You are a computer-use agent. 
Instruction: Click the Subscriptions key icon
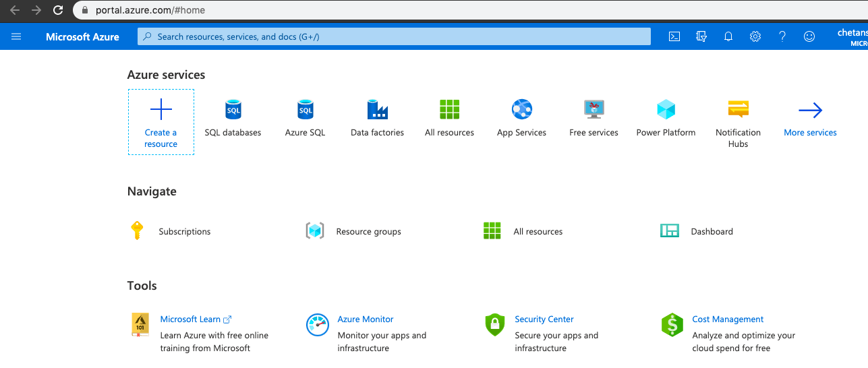(137, 231)
